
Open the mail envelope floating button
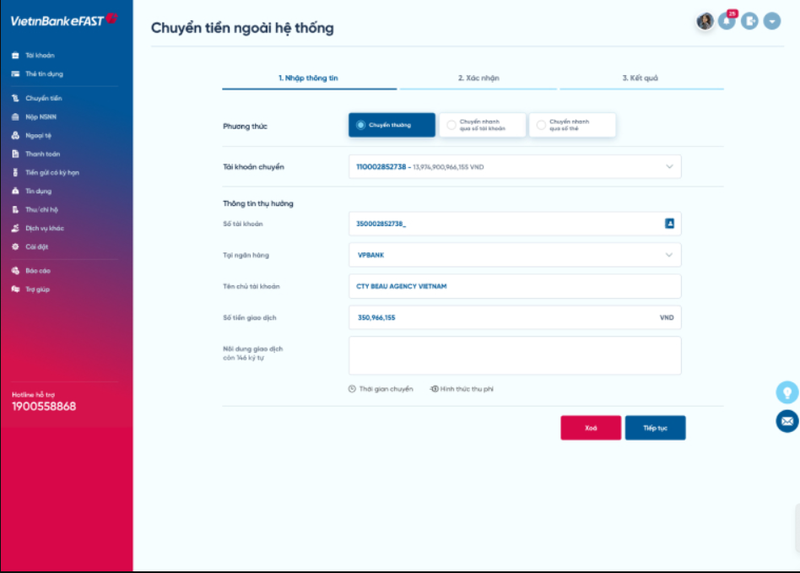pos(787,421)
